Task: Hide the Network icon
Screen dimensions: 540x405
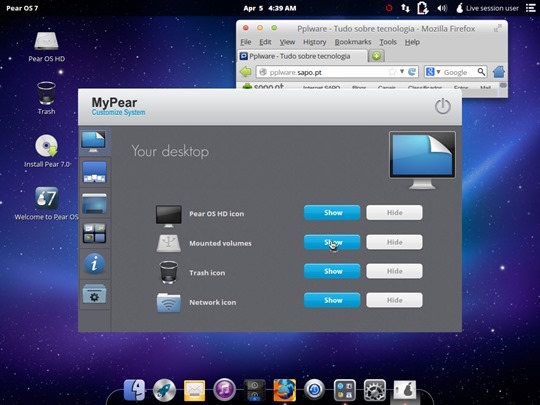Action: click(394, 300)
